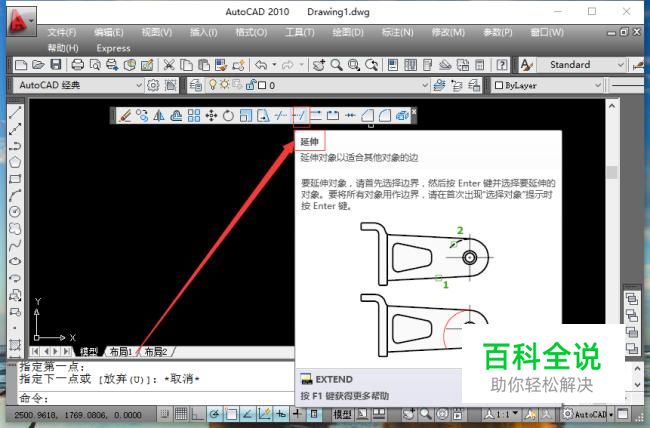
Task: Click the Zoom Realtime icon in Standard toolbar
Action: [x=336, y=65]
